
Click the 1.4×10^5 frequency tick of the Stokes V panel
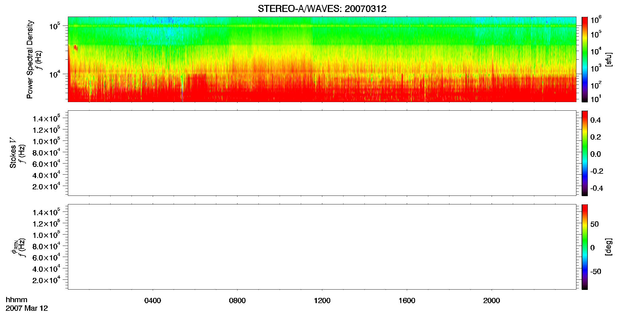pyautogui.click(x=46, y=118)
